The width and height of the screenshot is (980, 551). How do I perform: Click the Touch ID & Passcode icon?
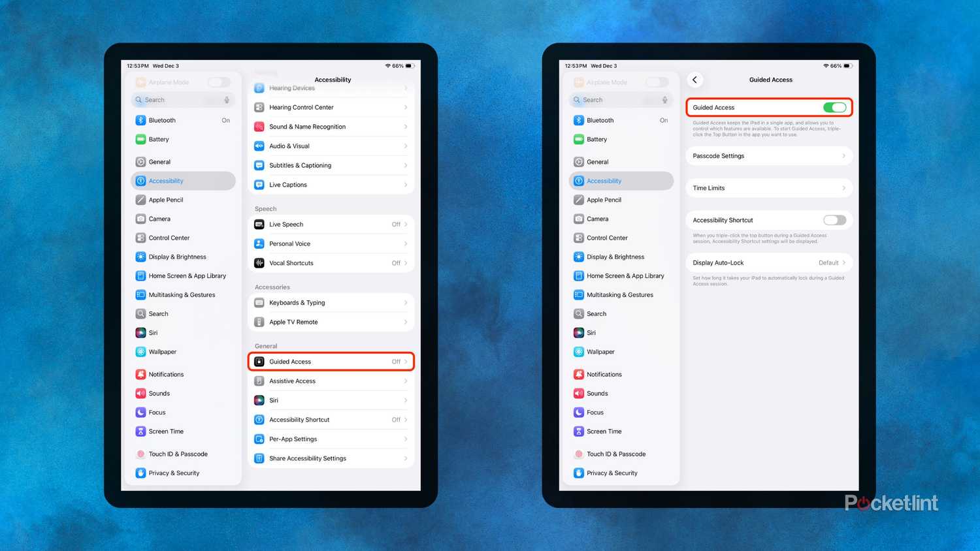pyautogui.click(x=140, y=454)
